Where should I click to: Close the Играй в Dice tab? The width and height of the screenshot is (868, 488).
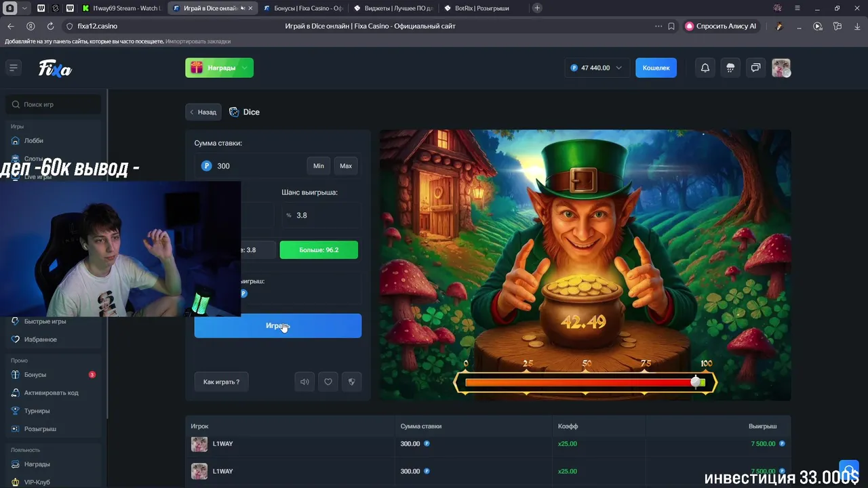pos(250,8)
